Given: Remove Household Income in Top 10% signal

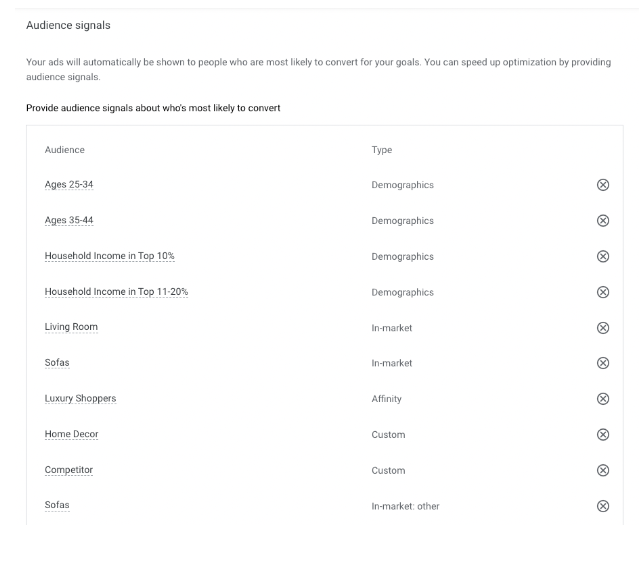Looking at the screenshot, I should pos(602,256).
